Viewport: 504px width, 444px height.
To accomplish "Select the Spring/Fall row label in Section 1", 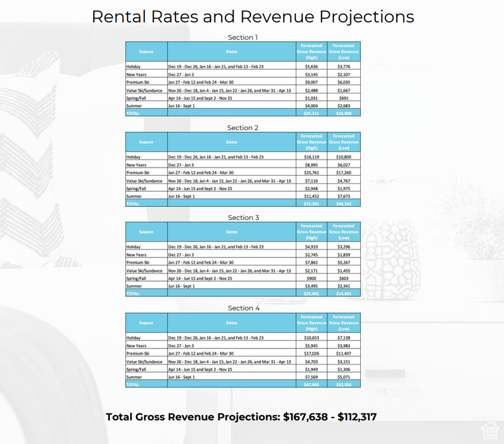I will [136, 98].
